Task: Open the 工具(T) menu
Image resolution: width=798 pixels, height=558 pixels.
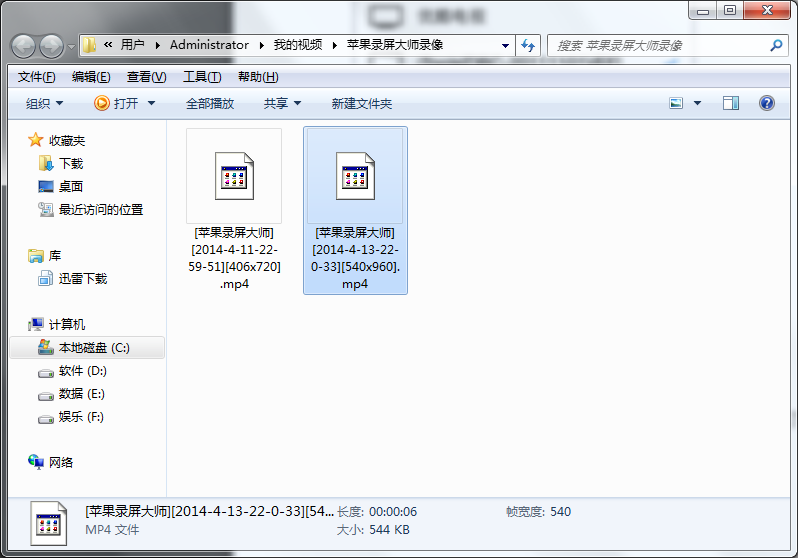Action: click(x=202, y=77)
